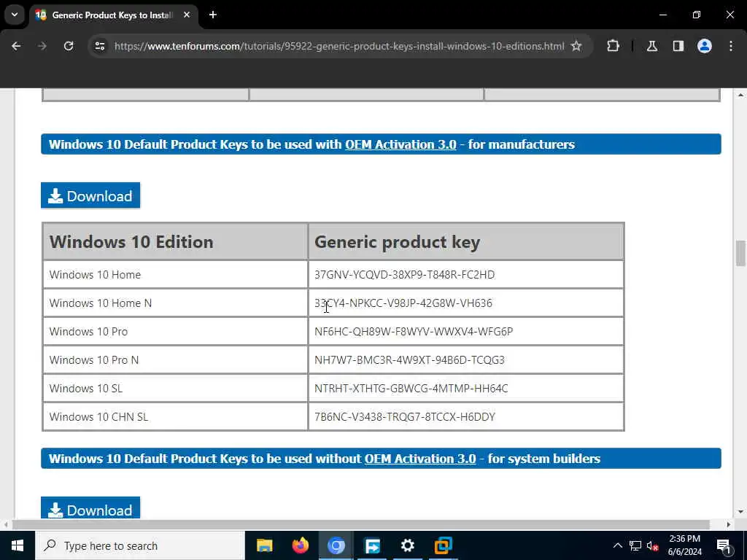Image resolution: width=747 pixels, height=560 pixels.
Task: Click Download button under system builders heading
Action: (x=90, y=507)
